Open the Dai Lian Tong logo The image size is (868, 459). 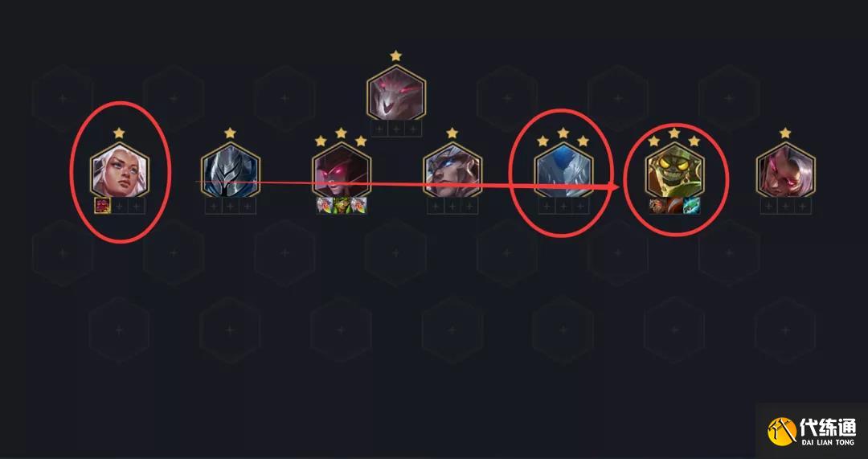click(x=812, y=431)
